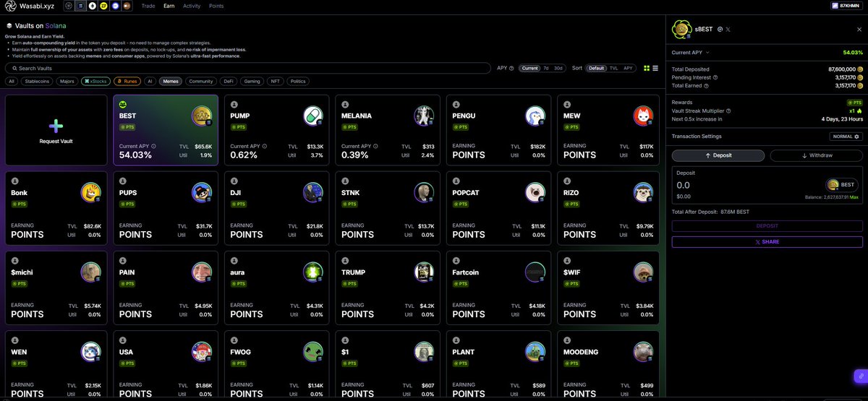Switch to list view layout
This screenshot has height=401, width=868.
(x=655, y=68)
